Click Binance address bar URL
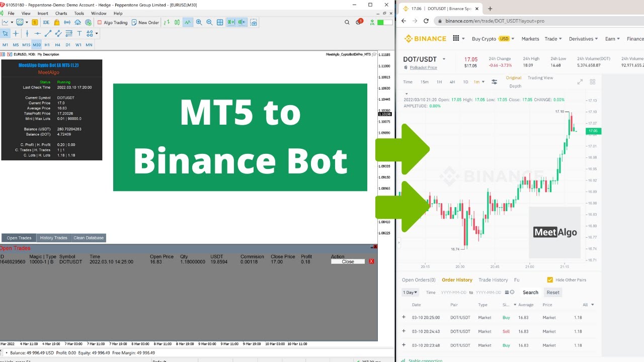 [x=495, y=21]
